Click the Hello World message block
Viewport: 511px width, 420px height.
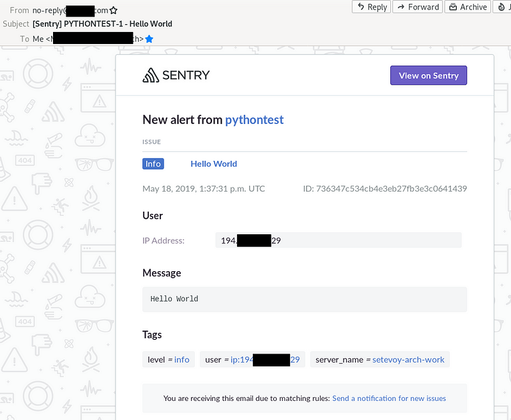pyautogui.click(x=305, y=299)
